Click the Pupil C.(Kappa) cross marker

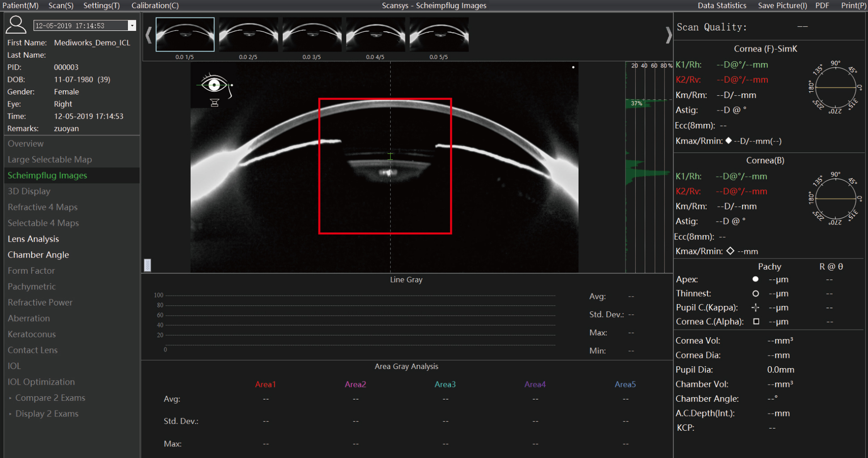point(756,307)
